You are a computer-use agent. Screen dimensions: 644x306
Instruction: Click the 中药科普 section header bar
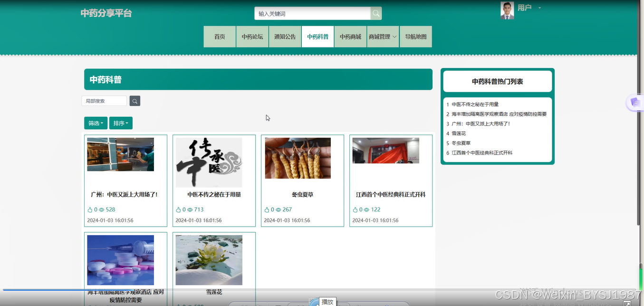(x=258, y=79)
